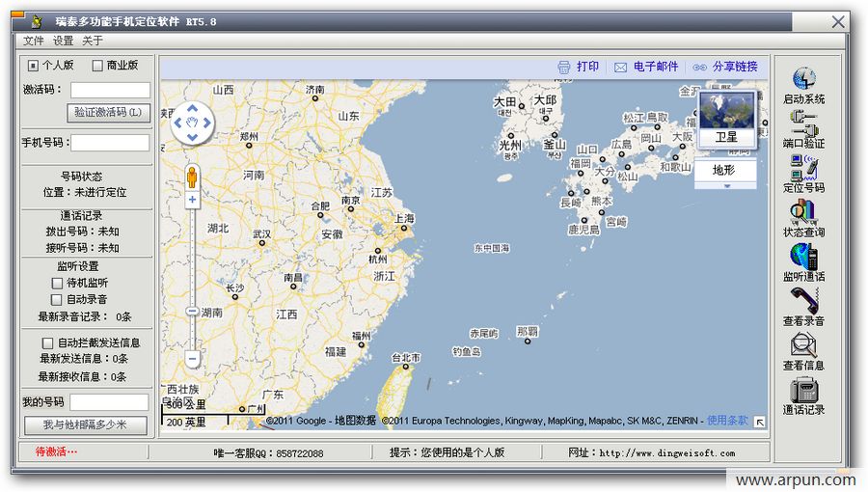The image size is (868, 492).
Task: Toggle the 自动录音 auto-record checkbox
Action: [57, 300]
